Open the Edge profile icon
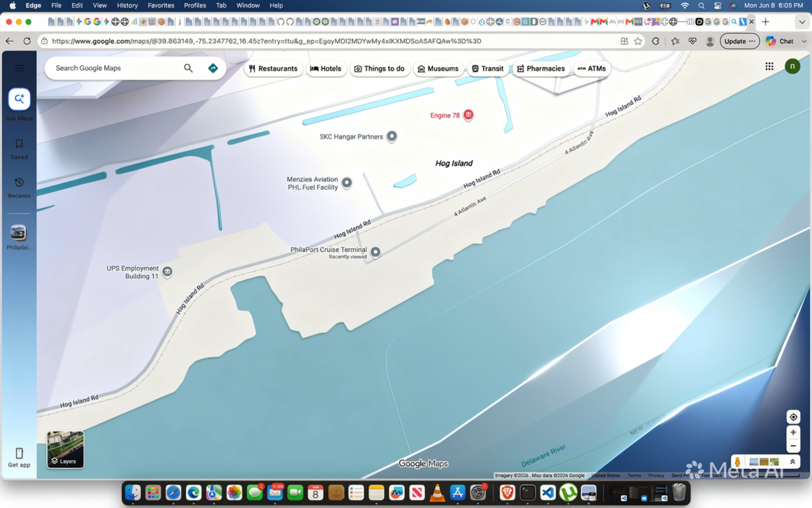The width and height of the screenshot is (812, 508). (710, 41)
